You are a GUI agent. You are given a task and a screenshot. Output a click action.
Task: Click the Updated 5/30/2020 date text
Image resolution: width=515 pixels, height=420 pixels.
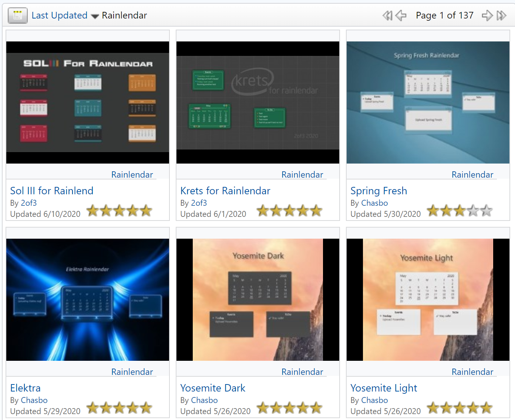pyautogui.click(x=386, y=214)
